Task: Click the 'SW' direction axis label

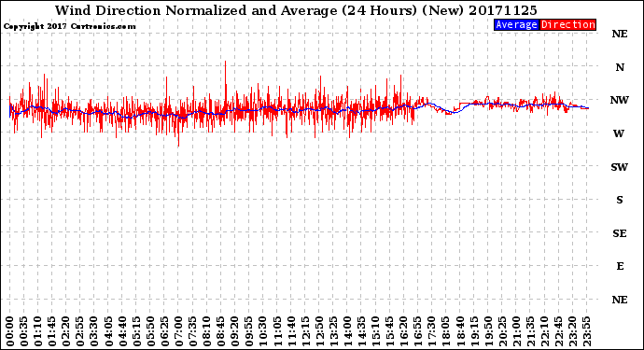Action: [620, 167]
